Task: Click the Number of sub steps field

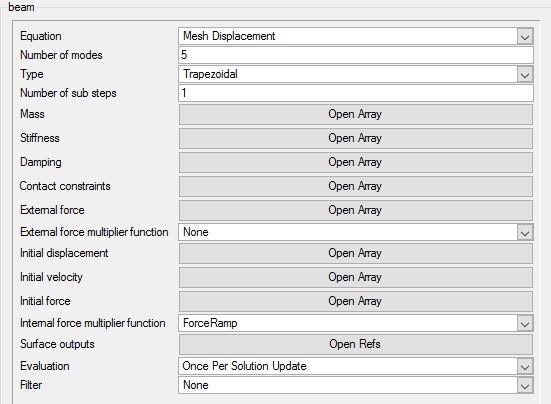Action: [356, 93]
